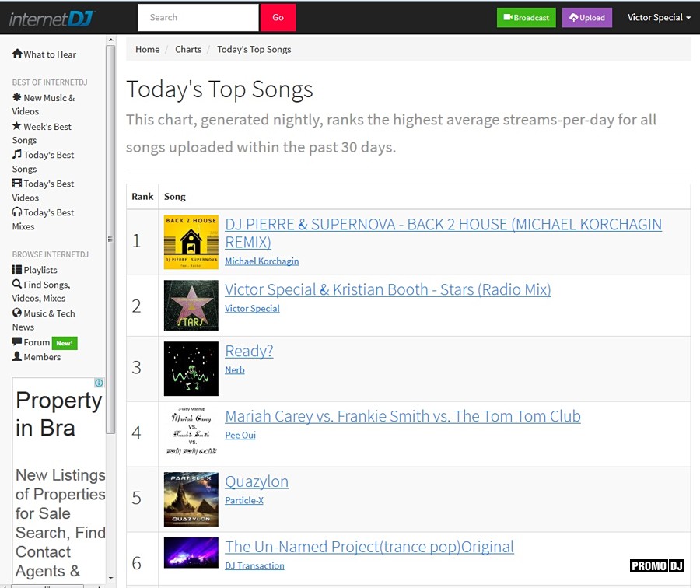Click the list icon next to Playlists
This screenshot has height=588, width=700.
17,270
